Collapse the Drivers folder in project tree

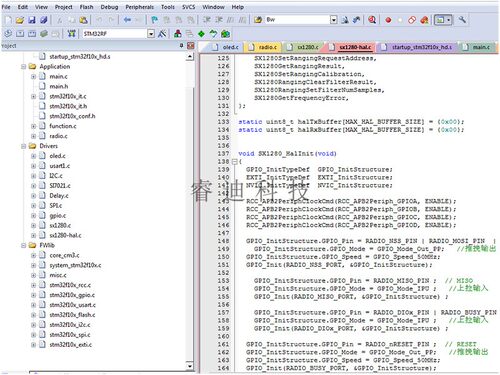24,146
